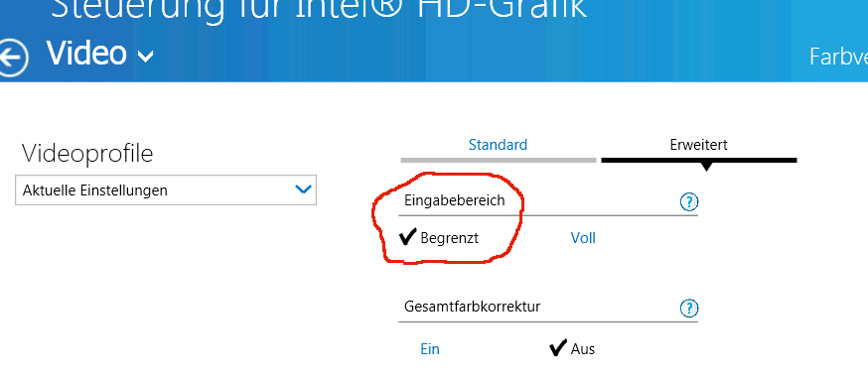Click the Steuerung für Intel HD-Grafik title
Screen dimensions: 868x377
click(319, 10)
